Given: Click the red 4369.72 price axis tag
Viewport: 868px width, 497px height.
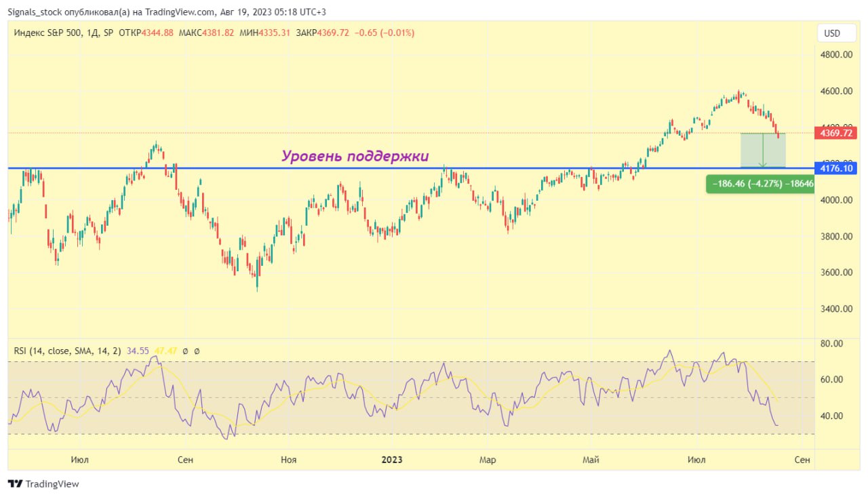Looking at the screenshot, I should 836,134.
